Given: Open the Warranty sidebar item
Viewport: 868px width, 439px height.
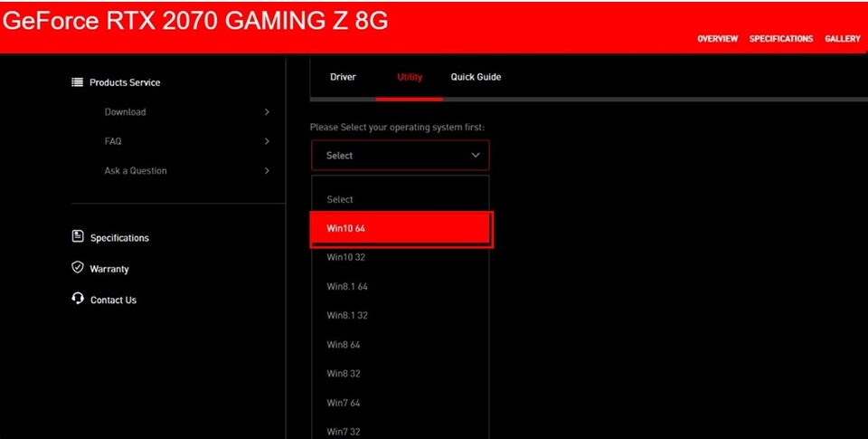Looking at the screenshot, I should click(109, 269).
